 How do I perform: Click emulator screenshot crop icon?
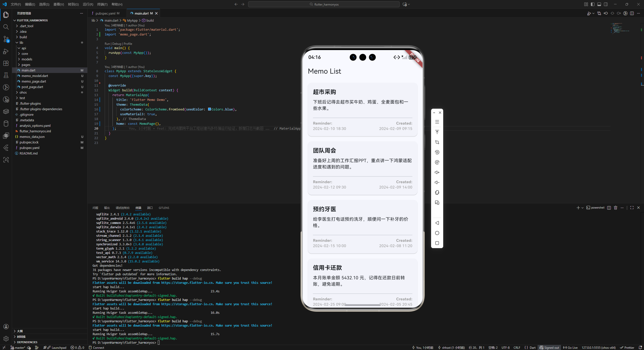coord(437,142)
